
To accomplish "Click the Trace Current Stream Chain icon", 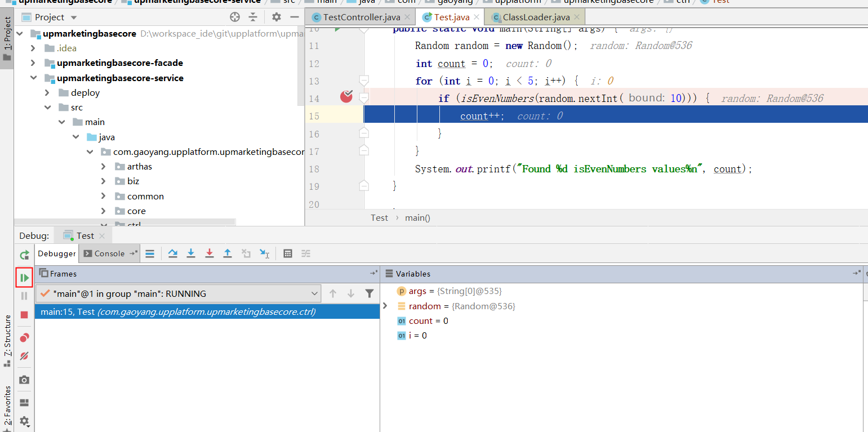I will (x=306, y=253).
